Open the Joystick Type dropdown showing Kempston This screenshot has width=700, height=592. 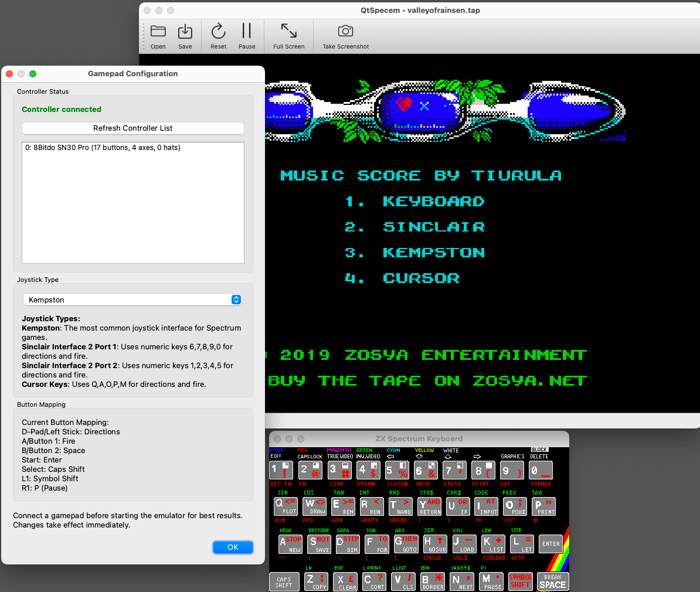[x=132, y=300]
